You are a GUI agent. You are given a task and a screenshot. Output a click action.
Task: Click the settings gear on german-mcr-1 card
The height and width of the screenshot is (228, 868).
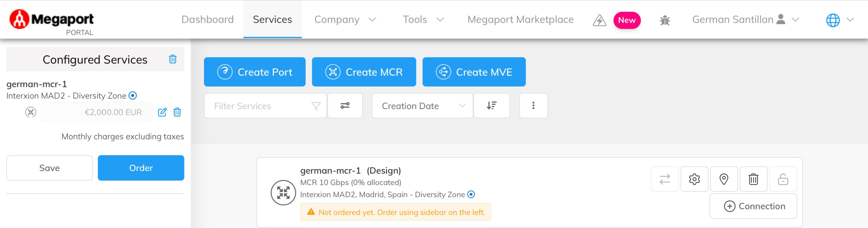pos(694,179)
